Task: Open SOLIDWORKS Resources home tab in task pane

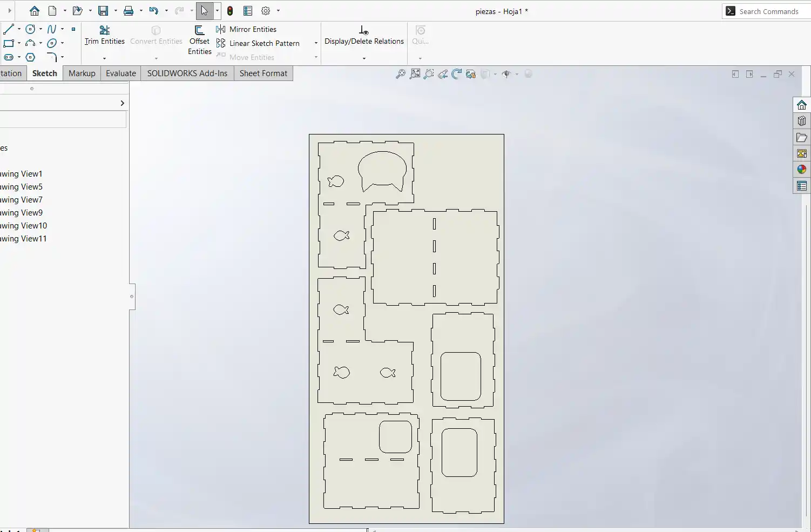Action: (802, 105)
